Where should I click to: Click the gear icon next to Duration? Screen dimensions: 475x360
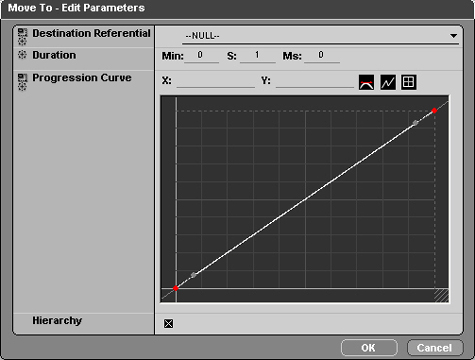[22, 55]
